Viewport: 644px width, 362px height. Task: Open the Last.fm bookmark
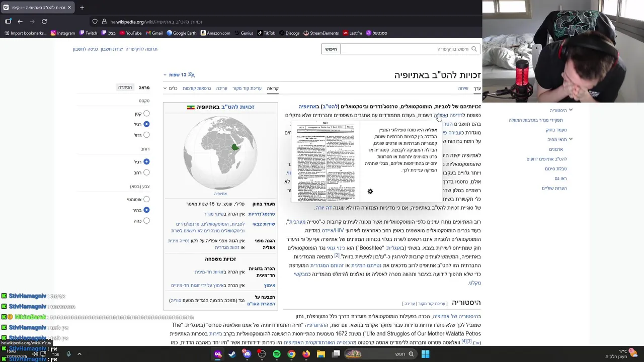coord(353,33)
